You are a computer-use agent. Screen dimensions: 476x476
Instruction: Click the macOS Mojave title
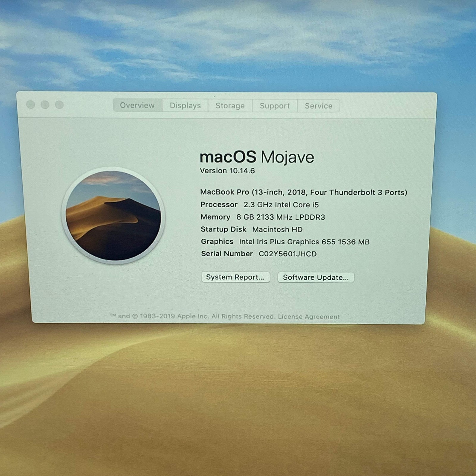(x=257, y=157)
